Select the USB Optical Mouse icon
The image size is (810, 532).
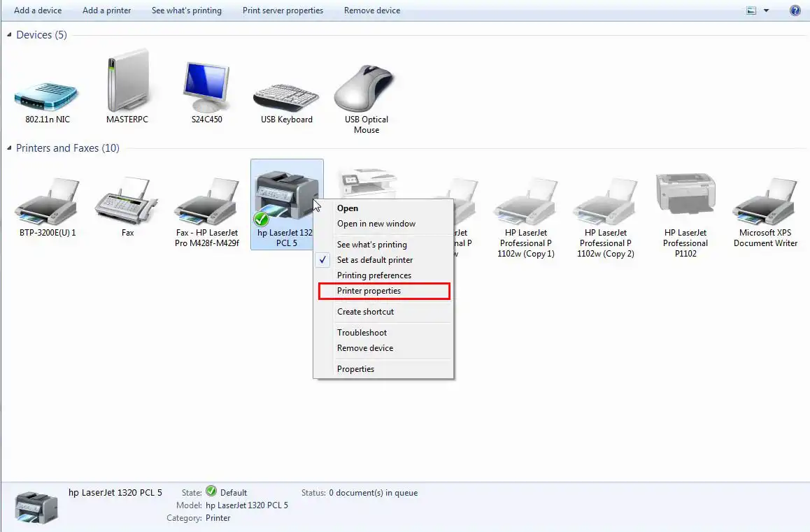[x=367, y=89]
